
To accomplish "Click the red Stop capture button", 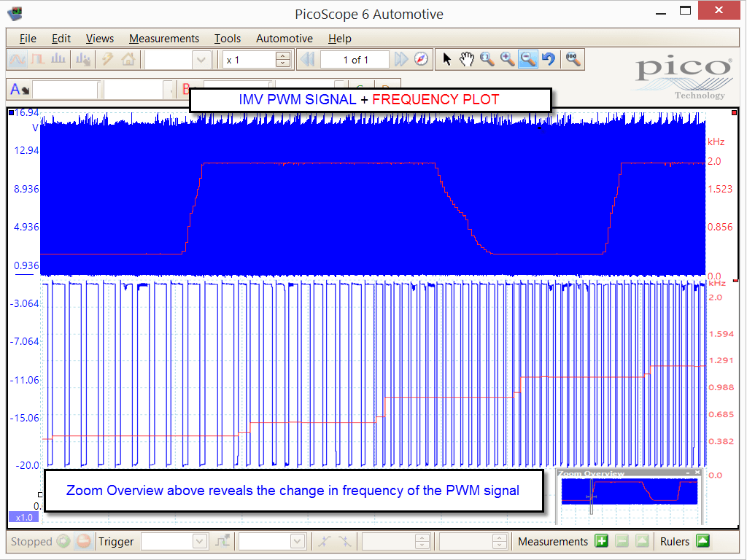I will click(x=84, y=542).
